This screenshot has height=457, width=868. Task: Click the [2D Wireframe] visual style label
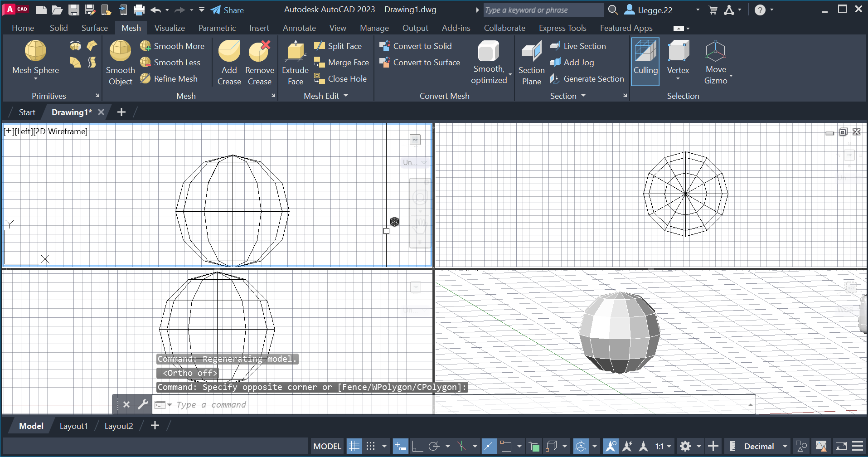click(x=60, y=131)
